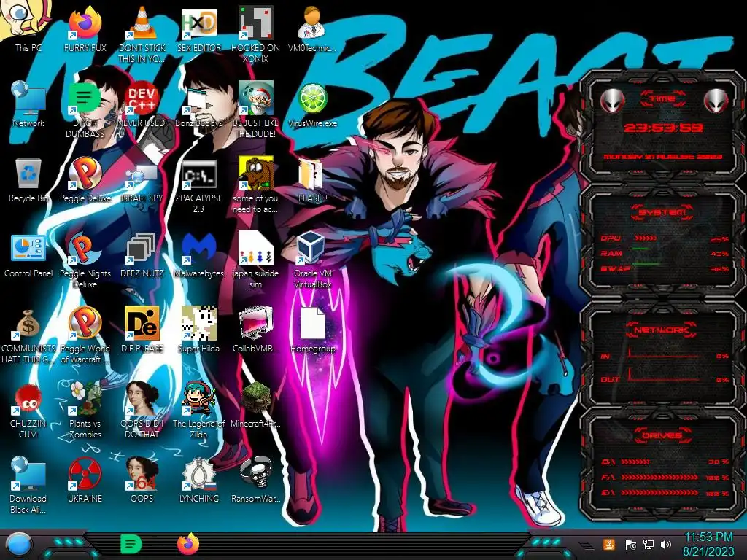Select the Minecraft4Fr... grass block icon
747x560 pixels.
255,404
